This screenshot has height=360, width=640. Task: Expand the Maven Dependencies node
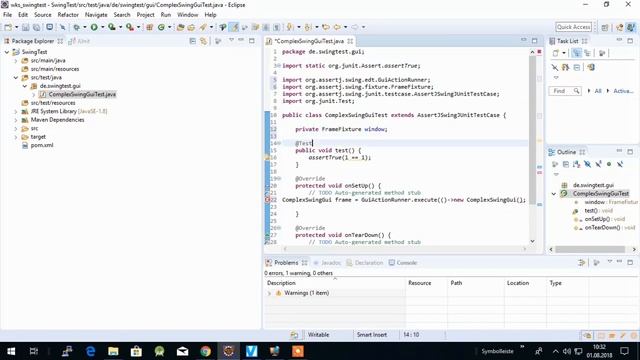(16, 120)
